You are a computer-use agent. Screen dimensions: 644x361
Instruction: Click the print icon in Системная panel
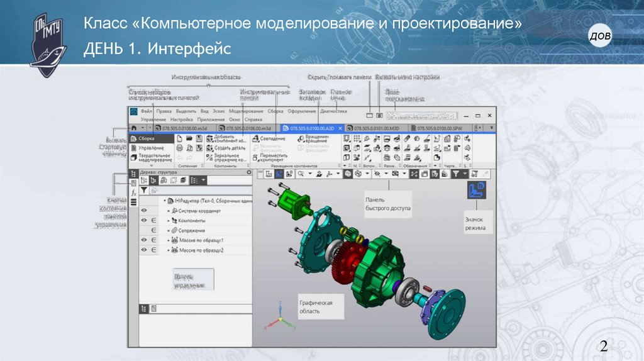coord(179,148)
